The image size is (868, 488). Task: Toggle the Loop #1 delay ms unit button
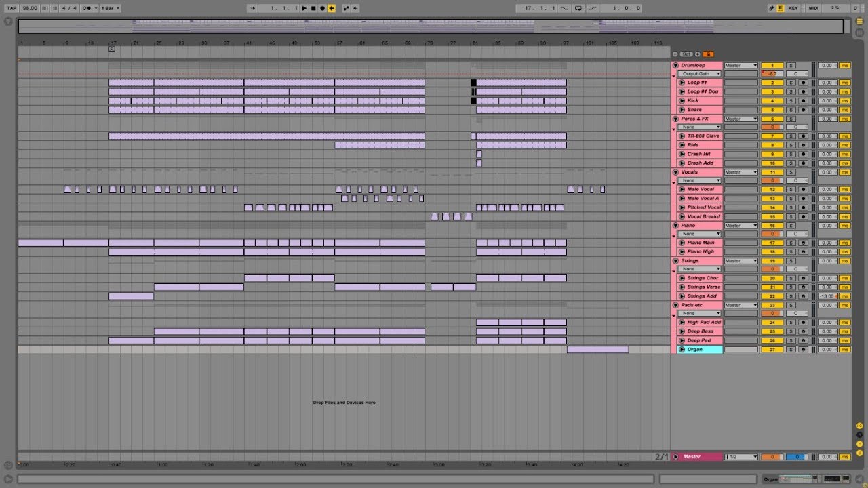tap(844, 83)
